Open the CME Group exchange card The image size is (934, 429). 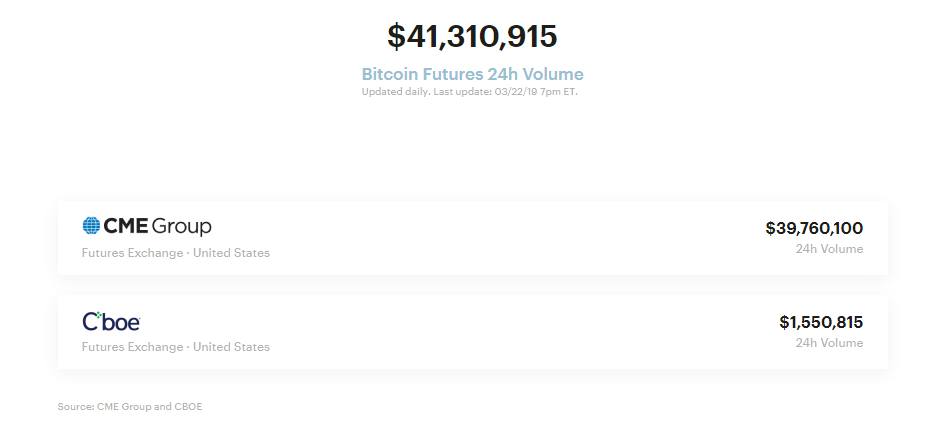[x=472, y=238]
